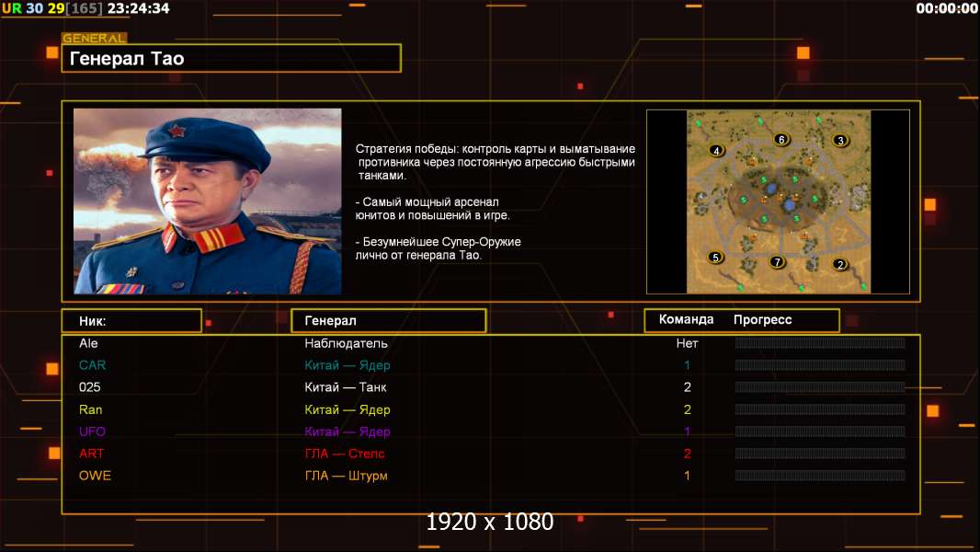Click the Генерал Тао title field
Viewport: 980px width, 552px height.
pyautogui.click(x=232, y=58)
